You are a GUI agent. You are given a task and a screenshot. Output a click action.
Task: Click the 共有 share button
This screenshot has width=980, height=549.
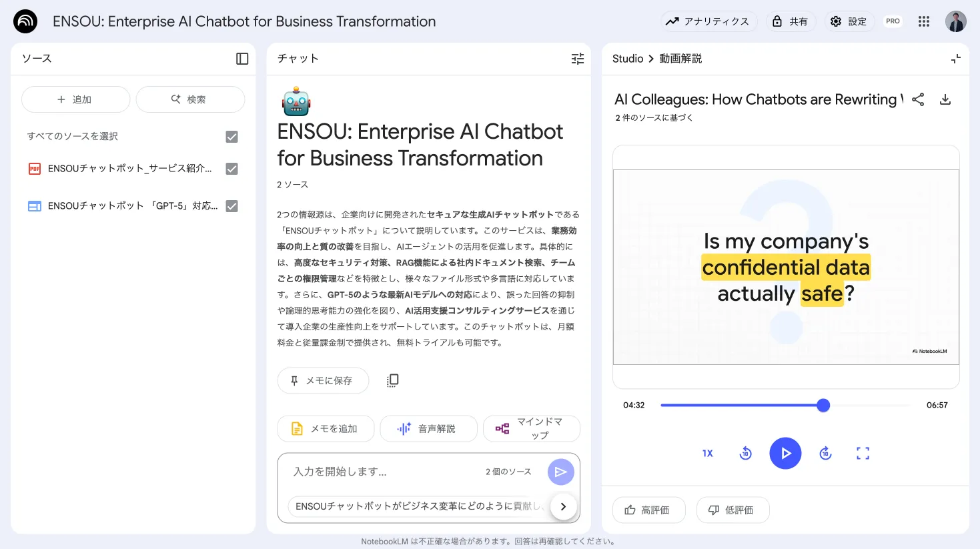[791, 21]
